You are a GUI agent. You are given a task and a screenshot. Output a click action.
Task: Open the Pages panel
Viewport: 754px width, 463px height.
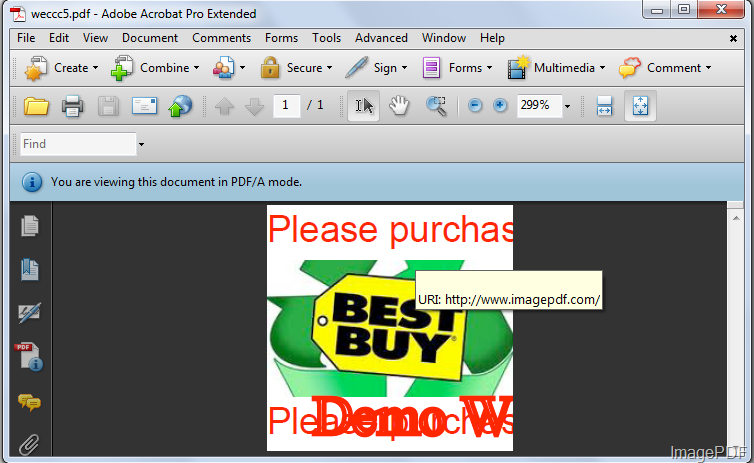point(30,226)
